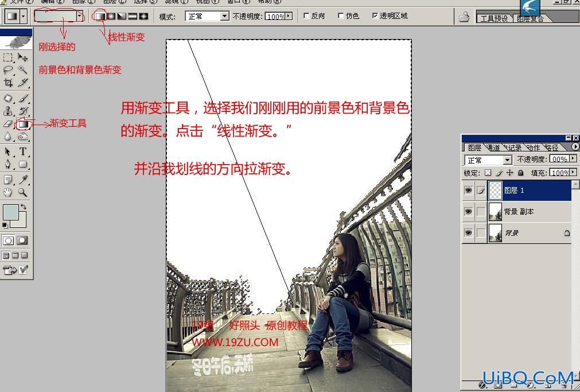Select the Magic Wand tool
The image size is (580, 392).
22,69
